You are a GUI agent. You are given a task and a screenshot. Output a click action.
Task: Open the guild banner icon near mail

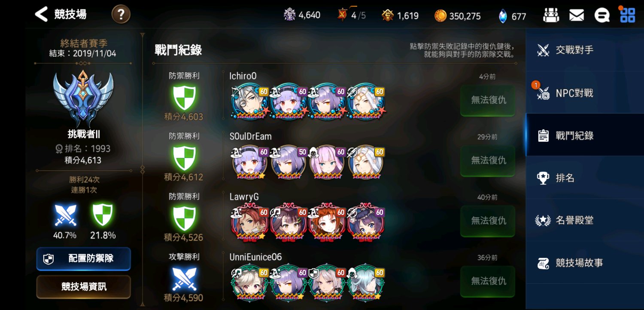[551, 15]
